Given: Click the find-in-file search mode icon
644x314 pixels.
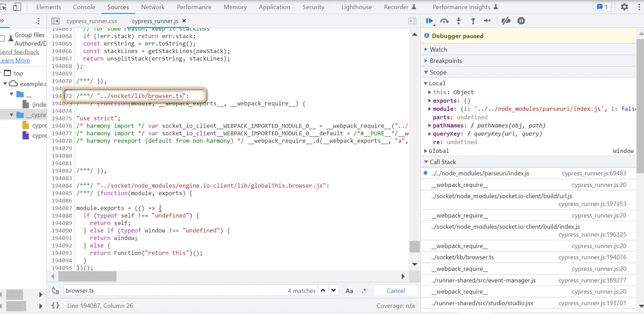Looking at the screenshot, I should [x=55, y=291].
